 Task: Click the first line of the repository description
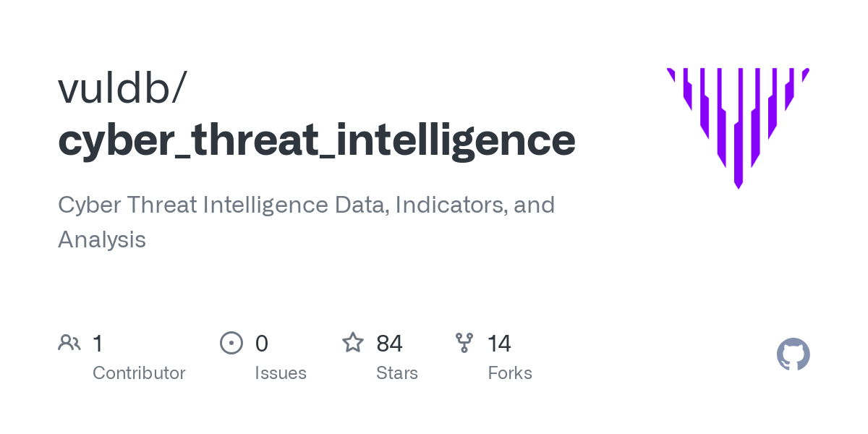[x=306, y=205]
